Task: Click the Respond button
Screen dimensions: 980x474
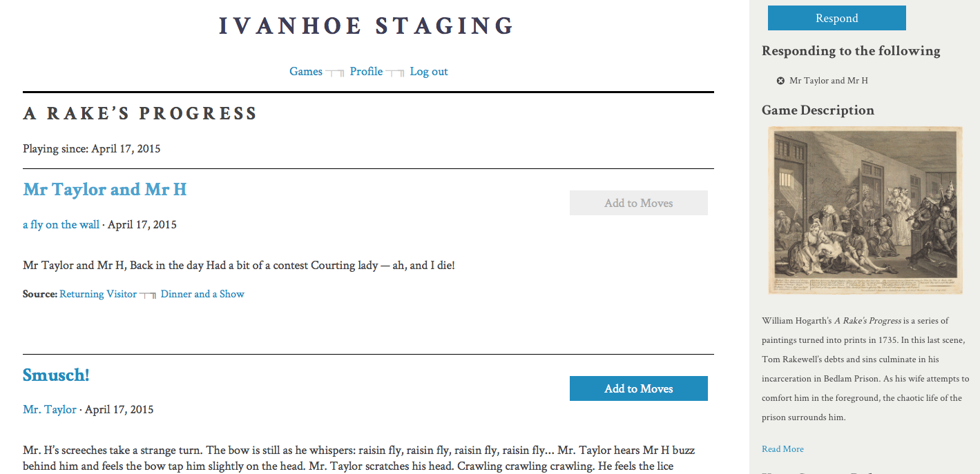Action: pyautogui.click(x=836, y=18)
